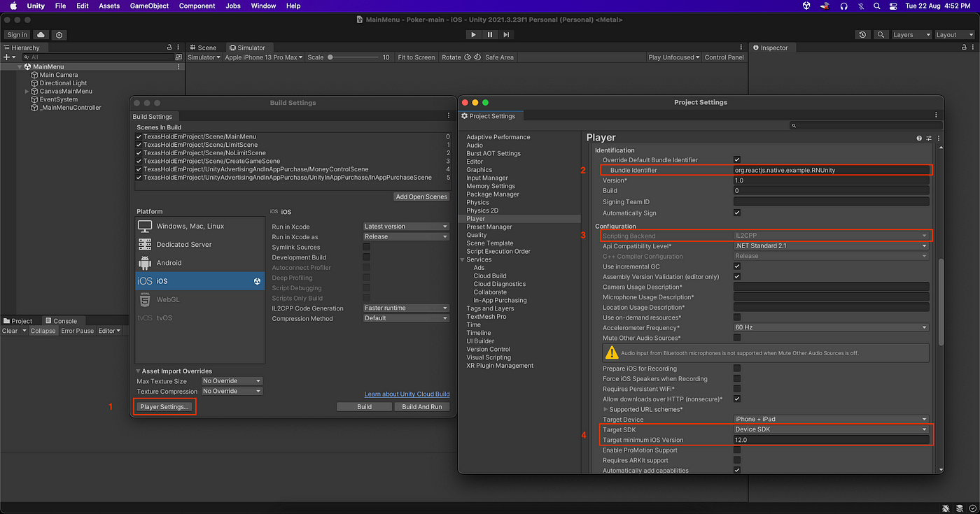Select the Android platform
980x514 pixels.
[199, 262]
